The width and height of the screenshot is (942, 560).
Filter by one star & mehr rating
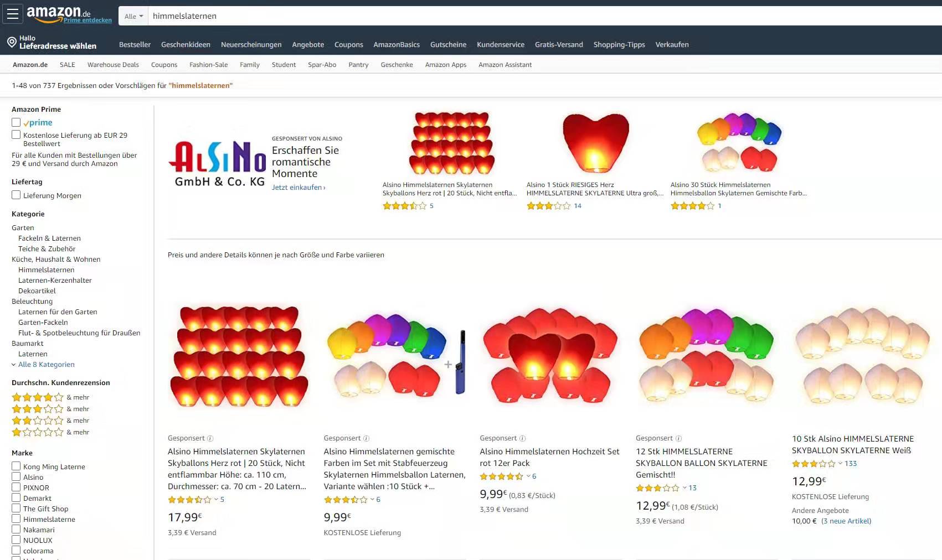[x=50, y=432]
